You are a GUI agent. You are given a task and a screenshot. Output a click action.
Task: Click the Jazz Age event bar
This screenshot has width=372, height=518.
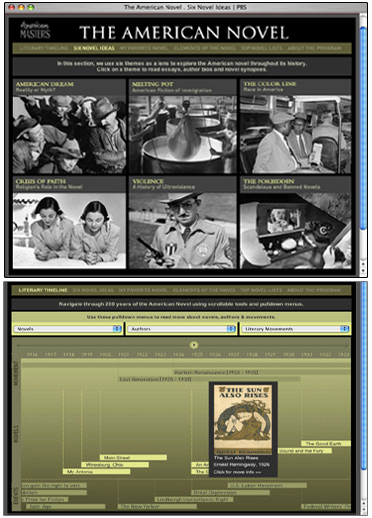pos(66,506)
